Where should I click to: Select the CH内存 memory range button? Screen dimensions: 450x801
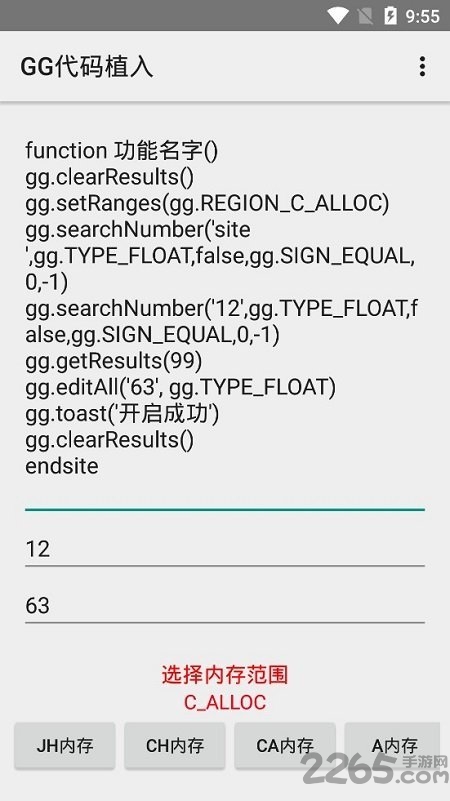(x=175, y=746)
